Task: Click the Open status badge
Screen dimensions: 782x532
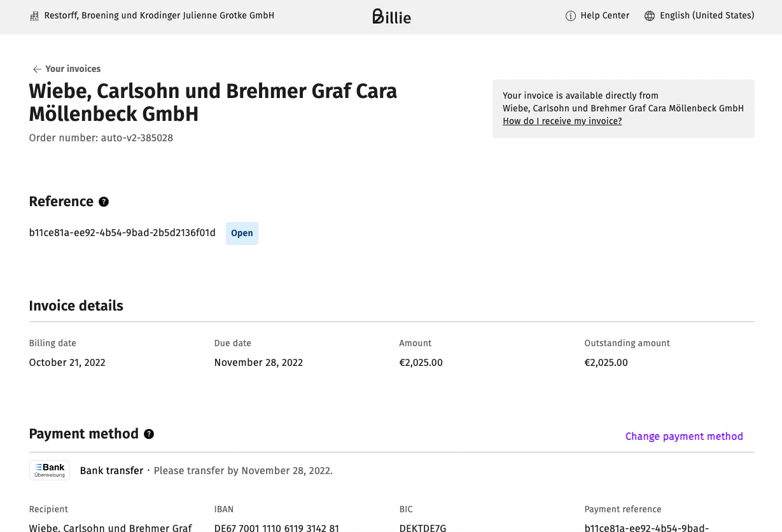Action: tap(242, 234)
